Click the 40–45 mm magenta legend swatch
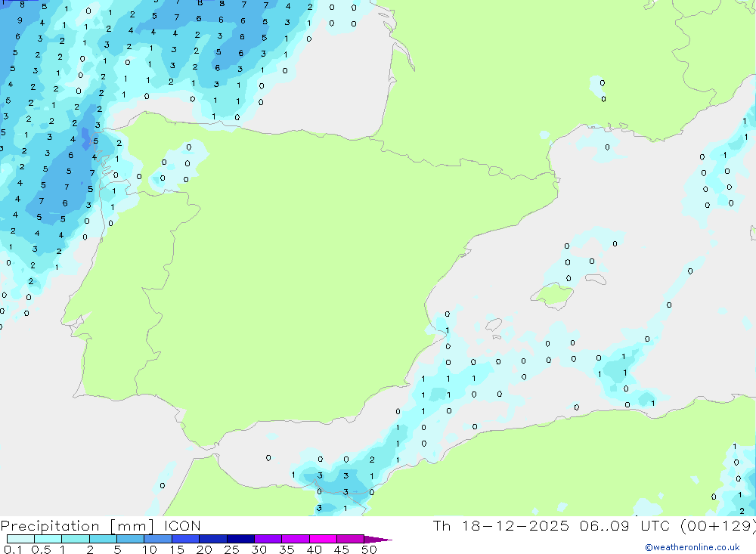The height and width of the screenshot is (554, 756). click(x=323, y=539)
